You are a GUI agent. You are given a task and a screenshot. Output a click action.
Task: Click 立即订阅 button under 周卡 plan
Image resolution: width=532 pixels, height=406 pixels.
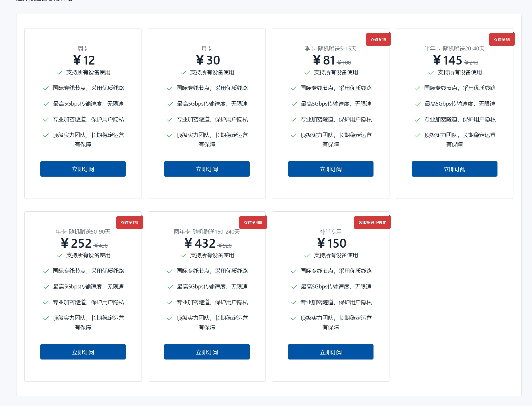pyautogui.click(x=83, y=169)
